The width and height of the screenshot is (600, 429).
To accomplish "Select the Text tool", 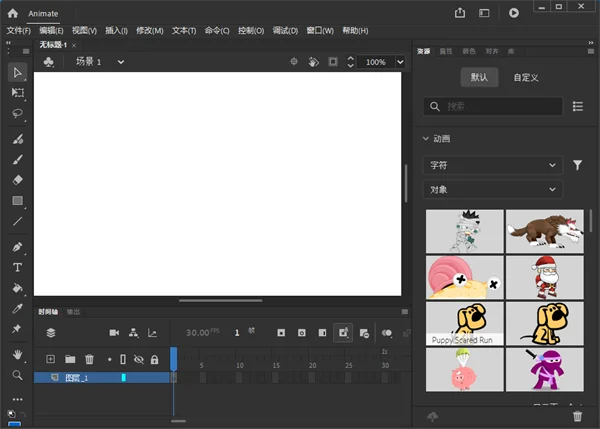I will tap(18, 267).
